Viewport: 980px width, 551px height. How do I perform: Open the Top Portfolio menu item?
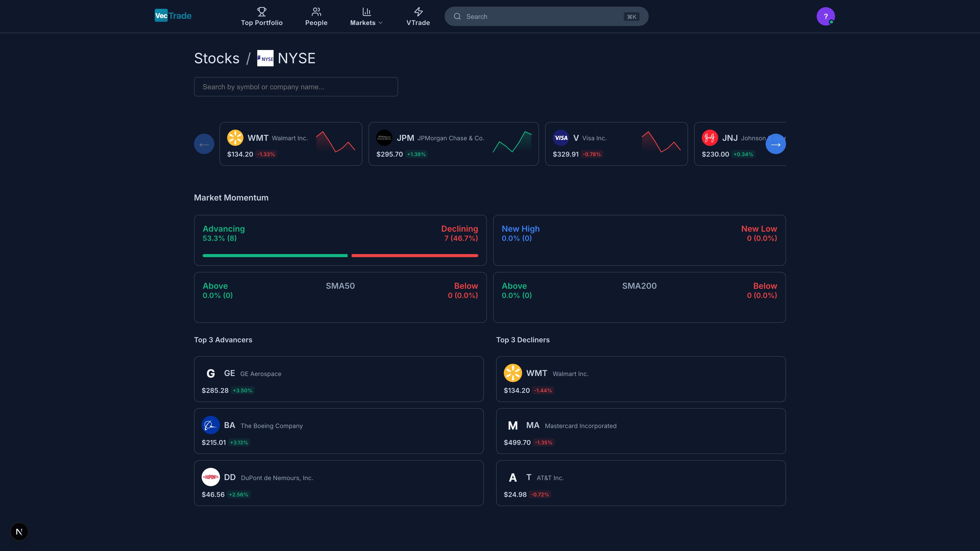(262, 17)
